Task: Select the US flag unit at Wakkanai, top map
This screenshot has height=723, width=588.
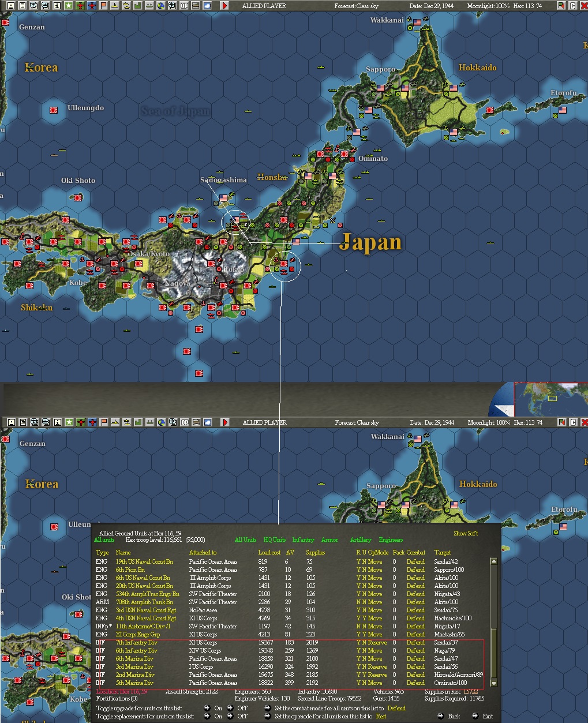Action: (x=417, y=23)
